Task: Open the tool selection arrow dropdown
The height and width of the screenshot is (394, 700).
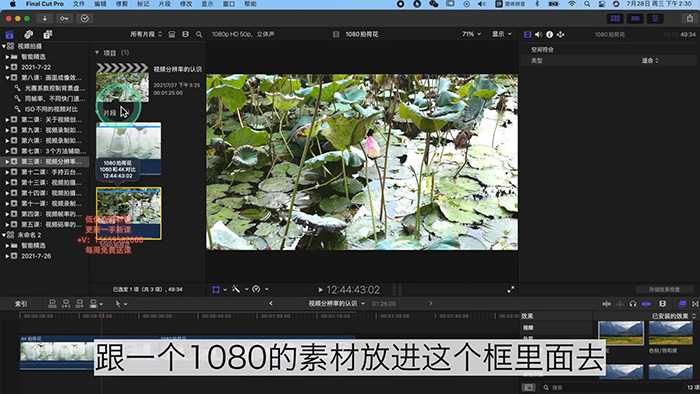Action: pos(121,304)
